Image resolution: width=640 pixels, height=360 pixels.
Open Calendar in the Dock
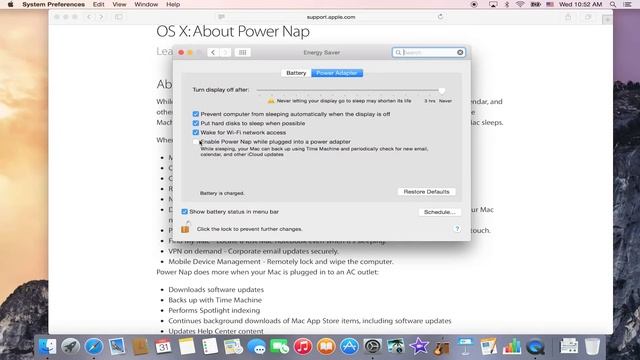point(163,347)
